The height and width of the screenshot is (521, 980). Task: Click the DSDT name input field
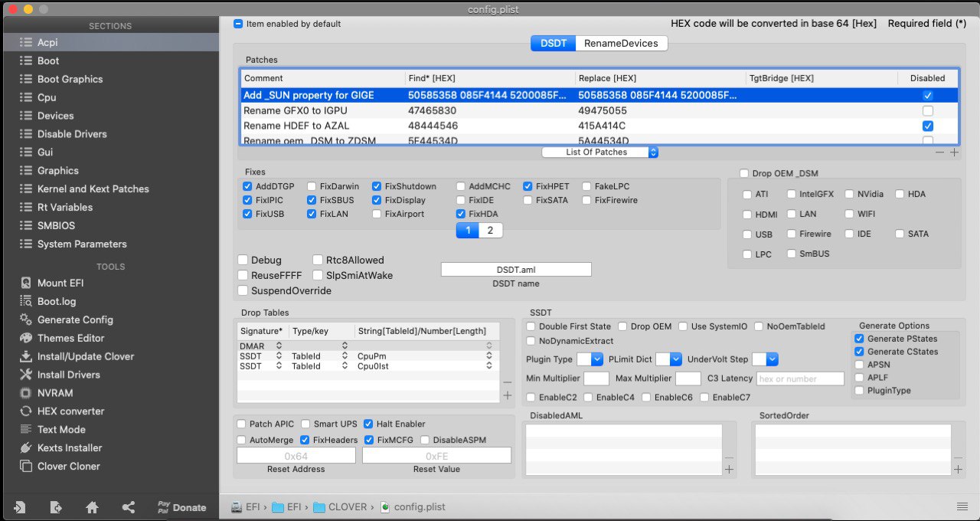point(516,270)
